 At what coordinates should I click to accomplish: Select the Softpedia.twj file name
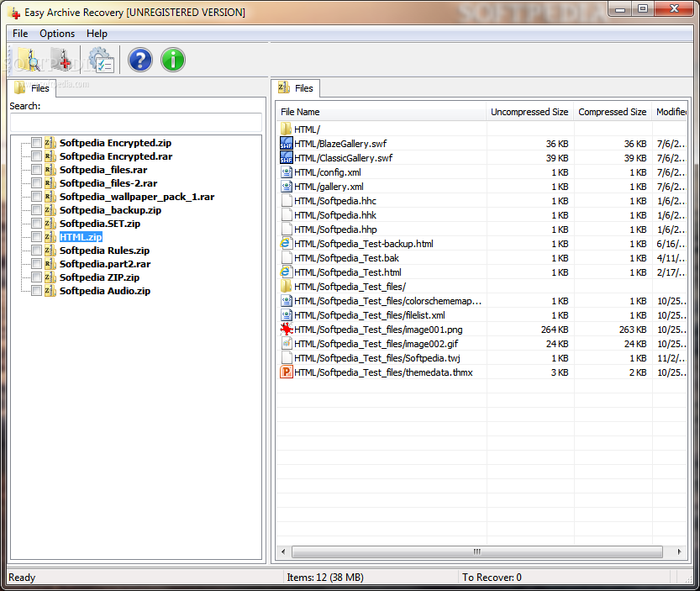pyautogui.click(x=377, y=358)
